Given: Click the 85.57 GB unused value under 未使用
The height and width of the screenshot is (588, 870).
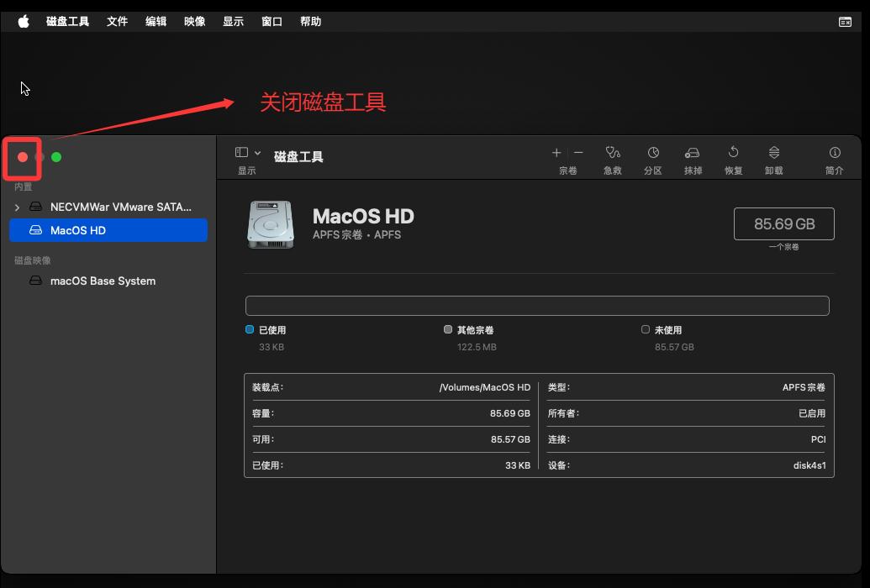Looking at the screenshot, I should click(674, 347).
